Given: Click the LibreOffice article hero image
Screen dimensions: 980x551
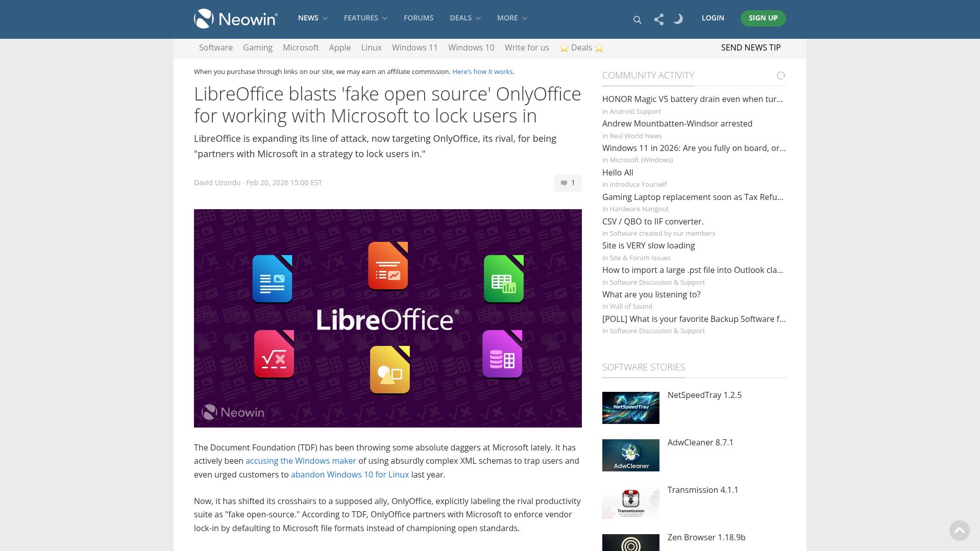Looking at the screenshot, I should (x=388, y=318).
